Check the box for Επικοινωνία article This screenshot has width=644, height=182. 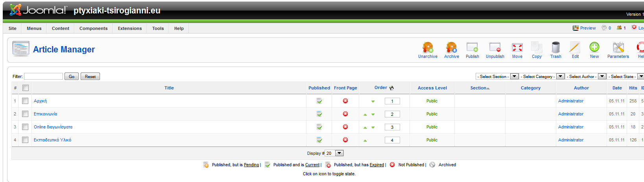coord(25,114)
